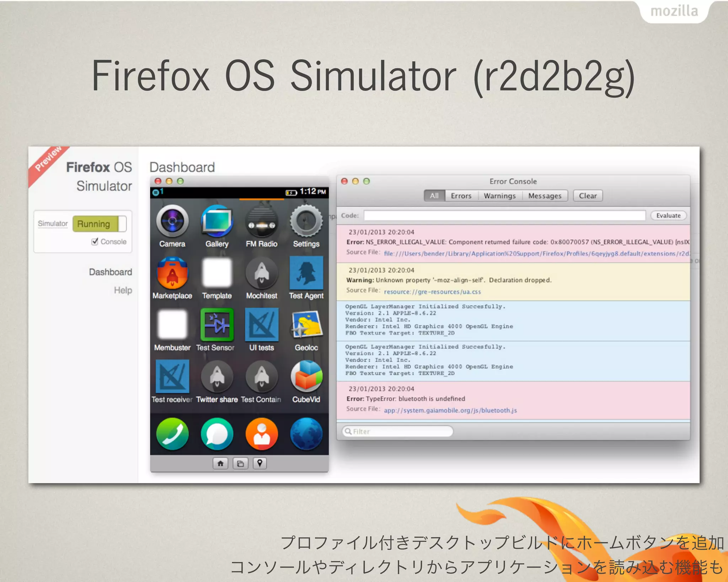
Task: Open the file:///Users/bender source link
Action: coord(536,254)
